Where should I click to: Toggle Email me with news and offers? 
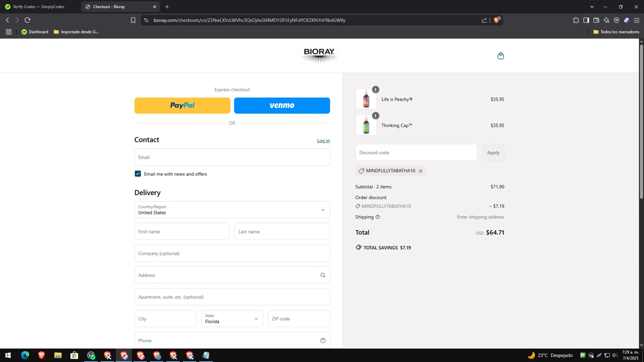138,174
